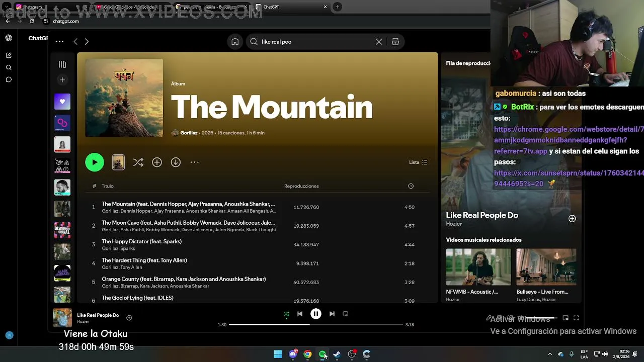Image resolution: width=644 pixels, height=362 pixels.
Task: Open more options for The Mountain album
Action: (195, 162)
